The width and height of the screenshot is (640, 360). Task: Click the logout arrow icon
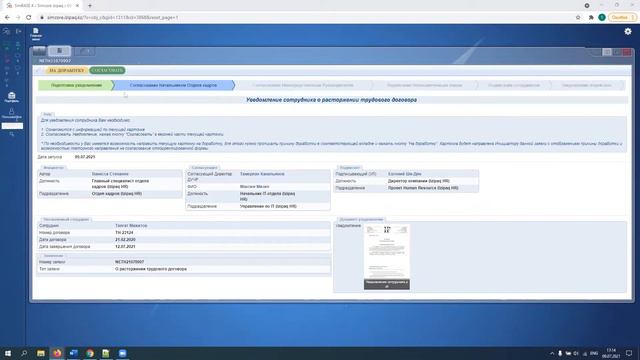(18, 31)
